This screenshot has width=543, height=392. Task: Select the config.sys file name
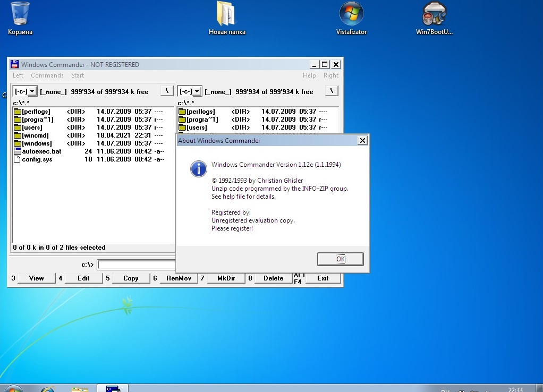coord(37,159)
